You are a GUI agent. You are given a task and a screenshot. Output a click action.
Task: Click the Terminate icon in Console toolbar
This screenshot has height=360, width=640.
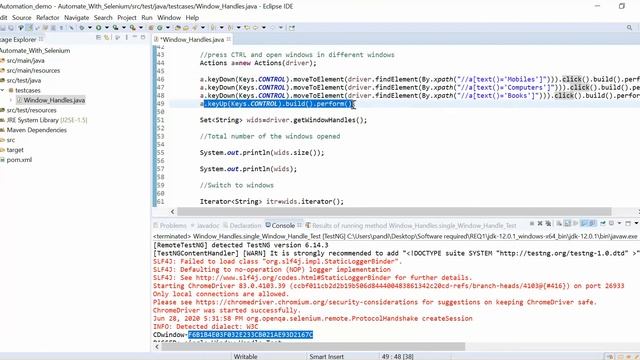pos(532,223)
